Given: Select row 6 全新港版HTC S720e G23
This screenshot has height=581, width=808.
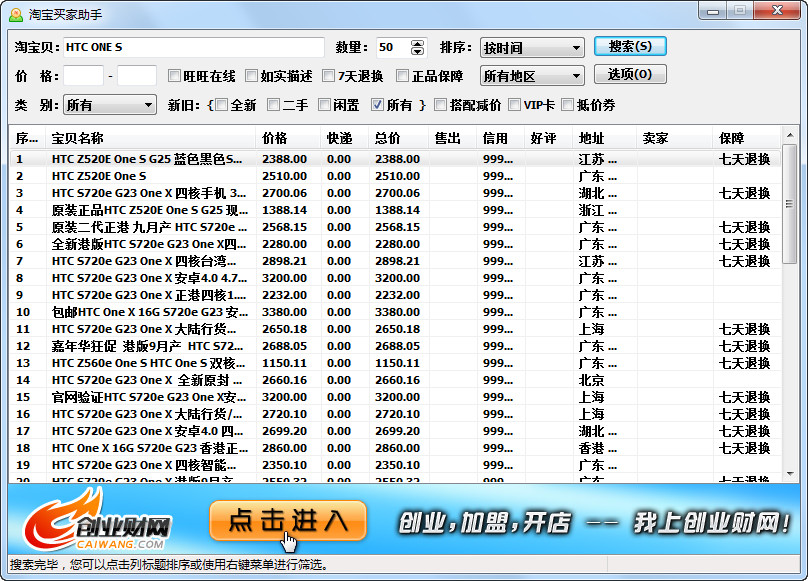Looking at the screenshot, I should (395, 244).
